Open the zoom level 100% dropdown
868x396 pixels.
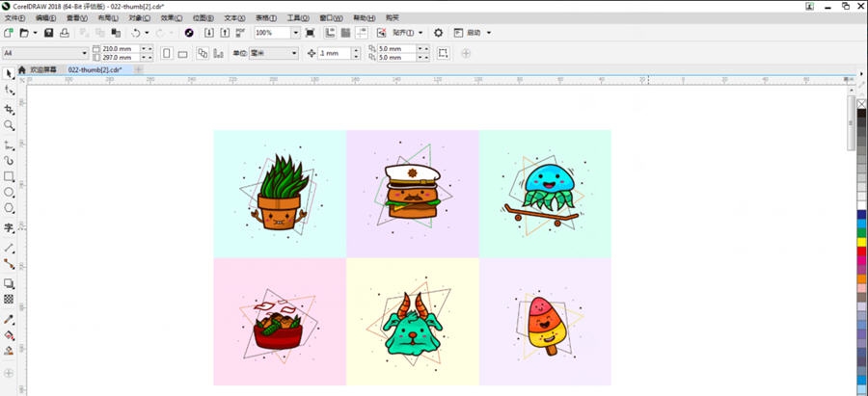pyautogui.click(x=295, y=33)
